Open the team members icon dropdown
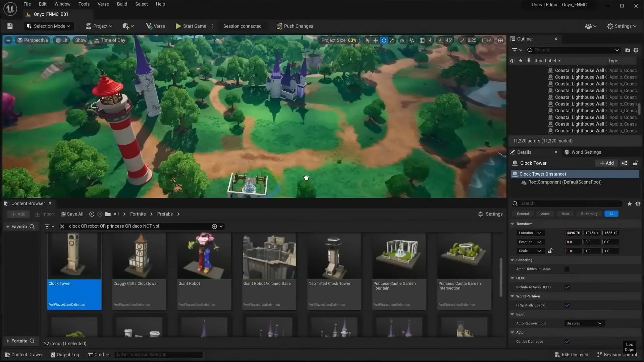Viewport: 644px width, 362px height. tap(590, 26)
